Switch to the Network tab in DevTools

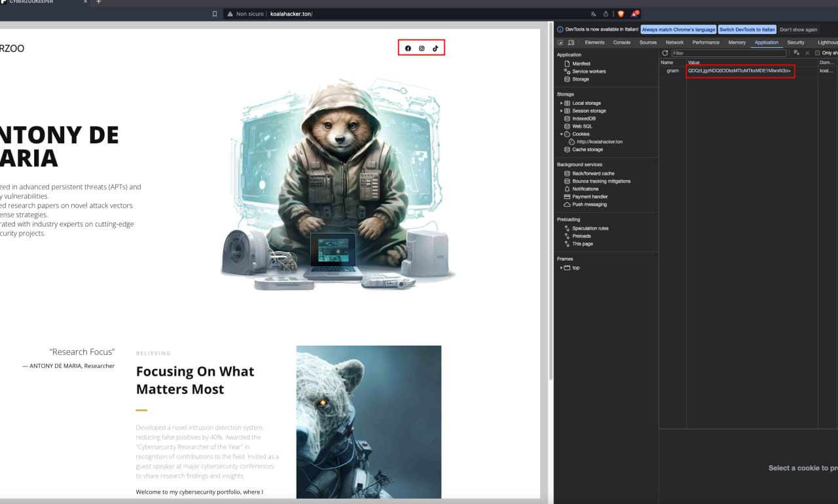[674, 42]
